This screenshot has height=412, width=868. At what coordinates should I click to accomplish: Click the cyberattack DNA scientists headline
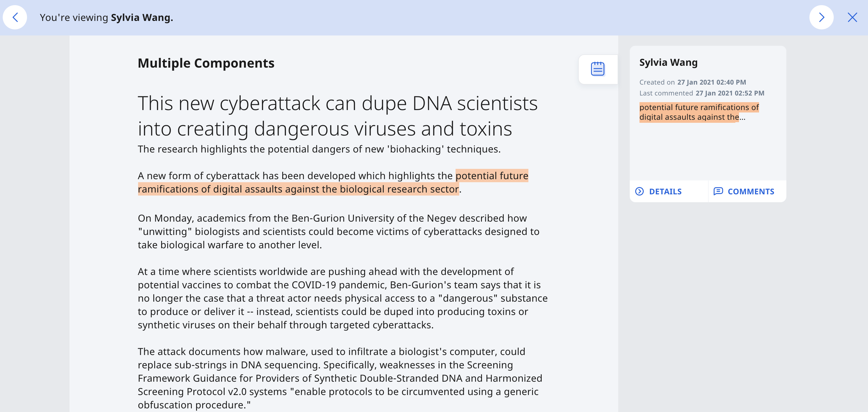(337, 116)
